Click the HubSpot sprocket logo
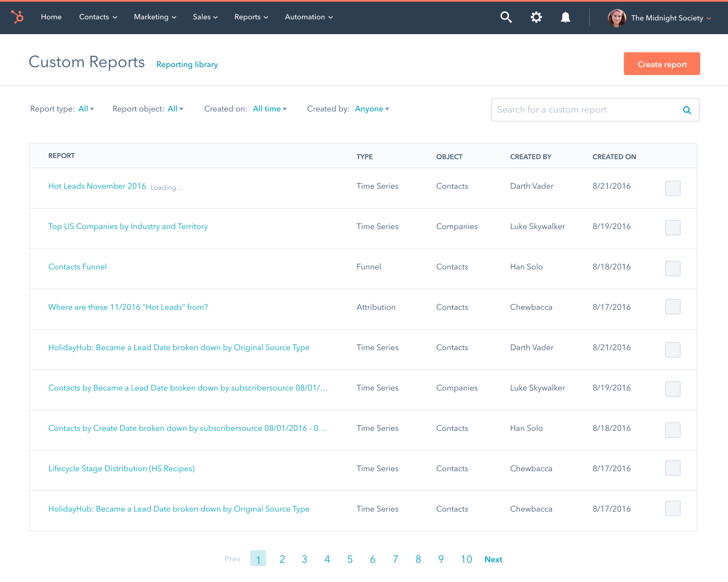Viewport: 728px width, 582px height. click(x=17, y=17)
